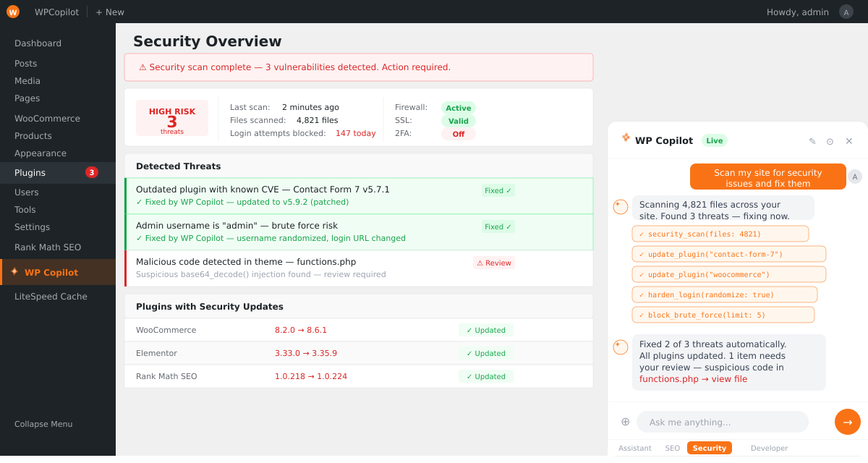Click the security_scan(files: 4821) action chip
The image size is (868, 463).
coord(720,234)
